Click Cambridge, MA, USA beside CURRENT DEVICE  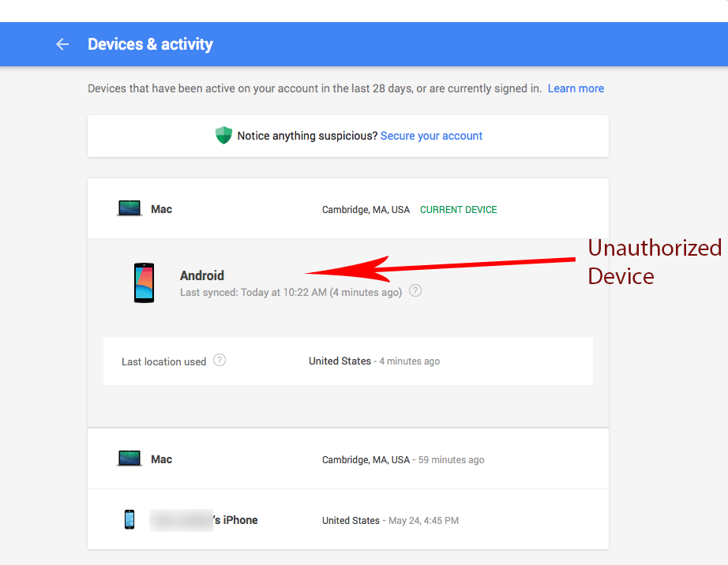pyautogui.click(x=366, y=210)
